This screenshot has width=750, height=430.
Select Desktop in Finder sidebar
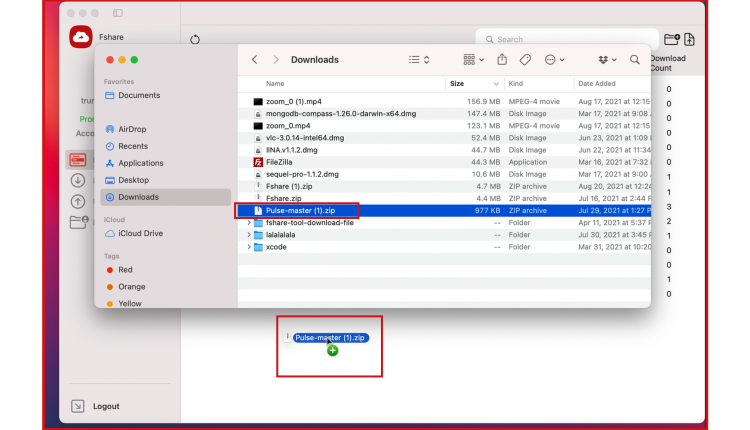165,180
